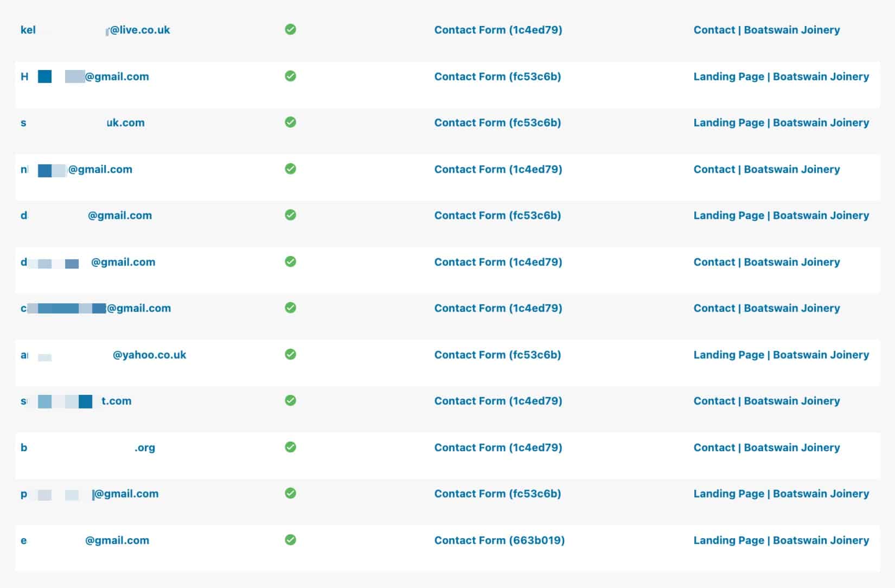This screenshot has height=588, width=895.
Task: Open Contact Form (fc53c6b) in the H…@gmail.com row
Action: tap(497, 76)
